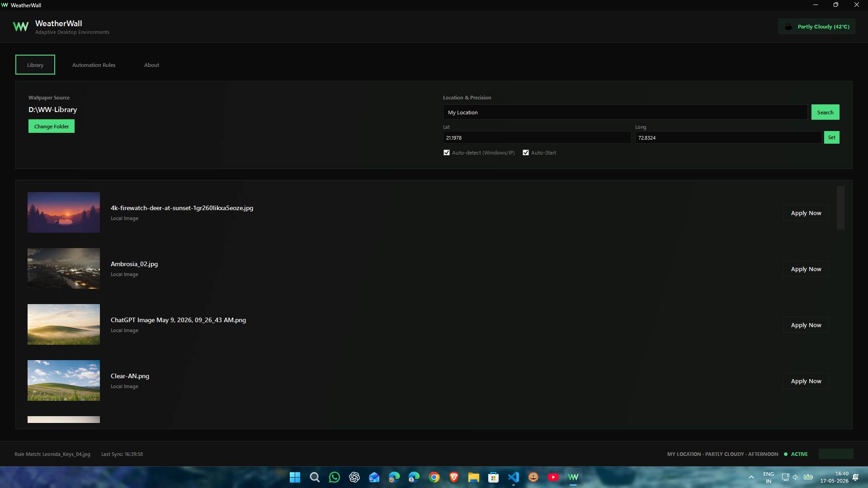868x488 pixels.
Task: Click the ACTIVE status indicator
Action: coord(796,454)
